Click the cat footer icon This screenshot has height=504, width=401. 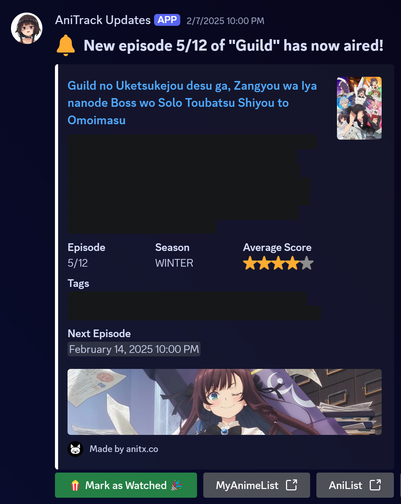75,449
